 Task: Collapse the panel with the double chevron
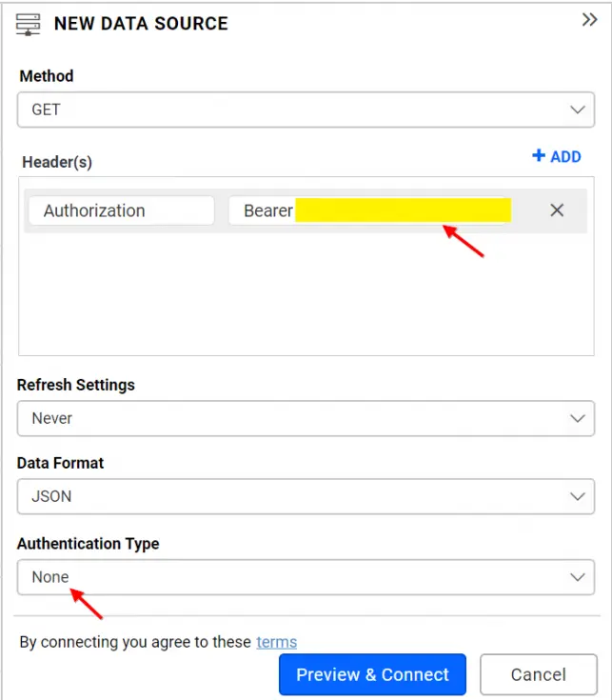click(589, 20)
